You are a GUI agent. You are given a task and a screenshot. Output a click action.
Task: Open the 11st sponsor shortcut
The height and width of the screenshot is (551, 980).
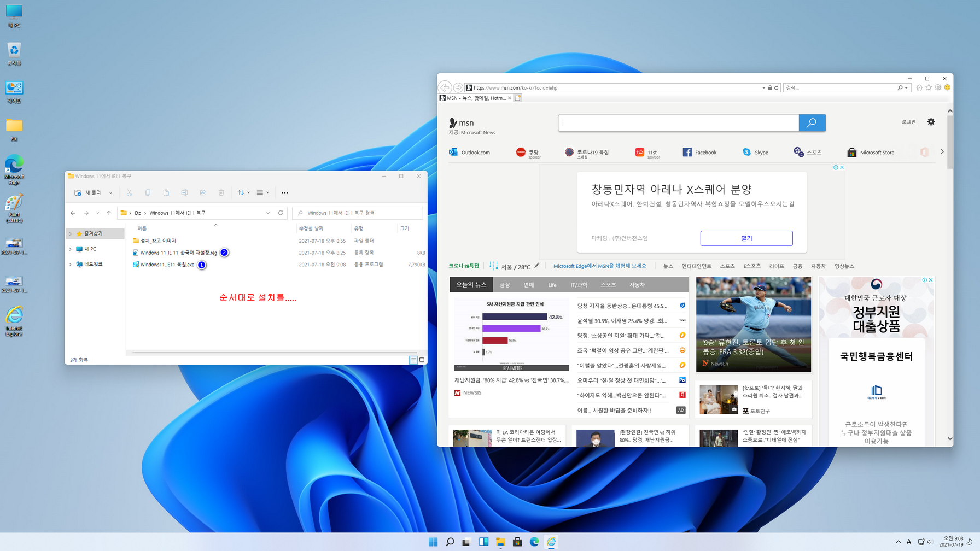(x=647, y=153)
